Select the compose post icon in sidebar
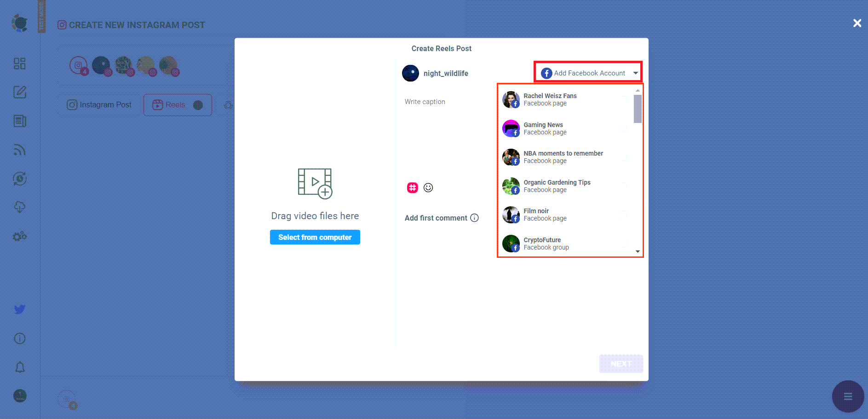Screen dimensions: 868x419 click(19, 92)
